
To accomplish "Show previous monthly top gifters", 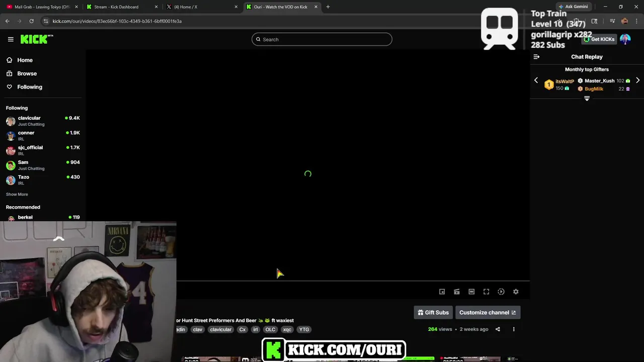I will pyautogui.click(x=536, y=80).
